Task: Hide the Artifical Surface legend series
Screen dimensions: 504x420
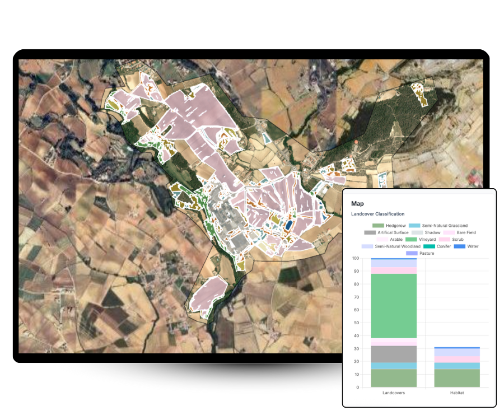Action: coord(386,232)
